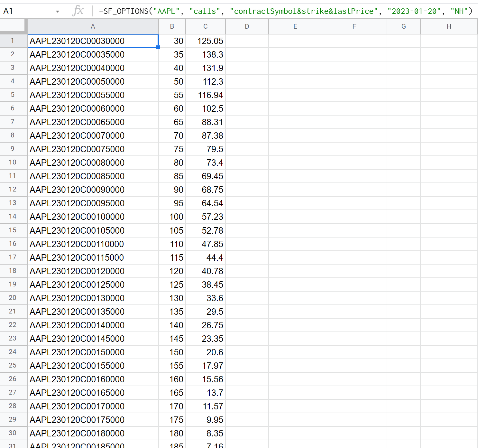
Task: Click strike cell 130 in column B
Action: click(172, 298)
